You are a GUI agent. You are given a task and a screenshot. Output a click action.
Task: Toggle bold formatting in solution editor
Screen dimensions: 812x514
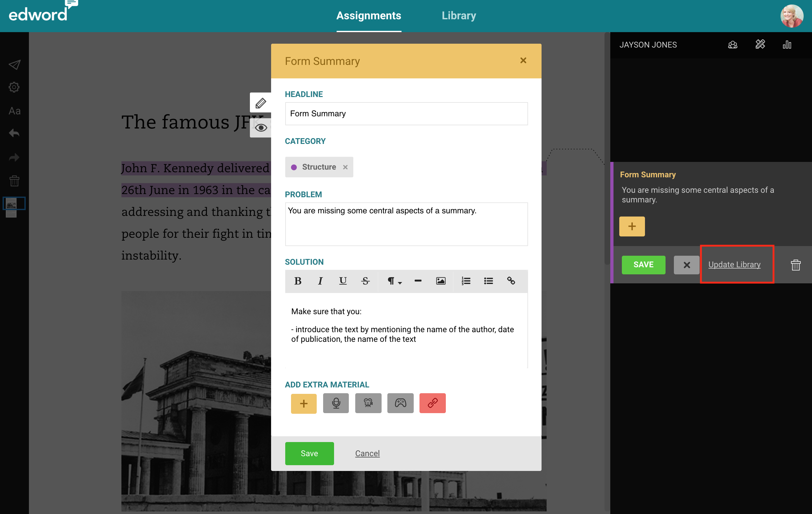tap(297, 280)
